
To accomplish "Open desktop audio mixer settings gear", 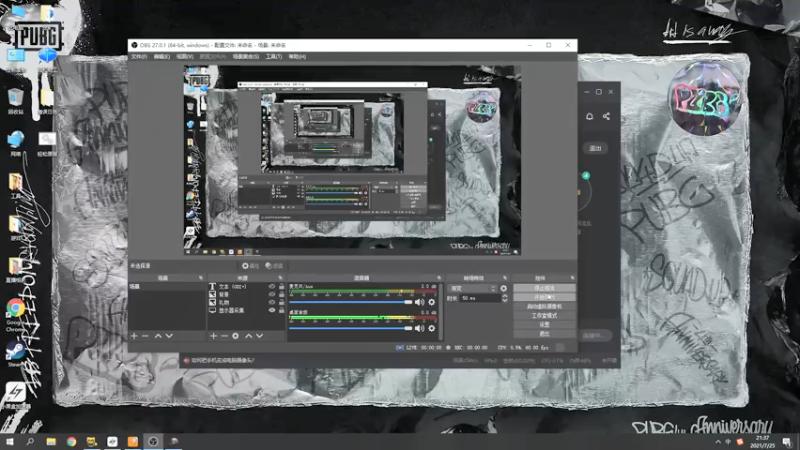I will pyautogui.click(x=432, y=329).
